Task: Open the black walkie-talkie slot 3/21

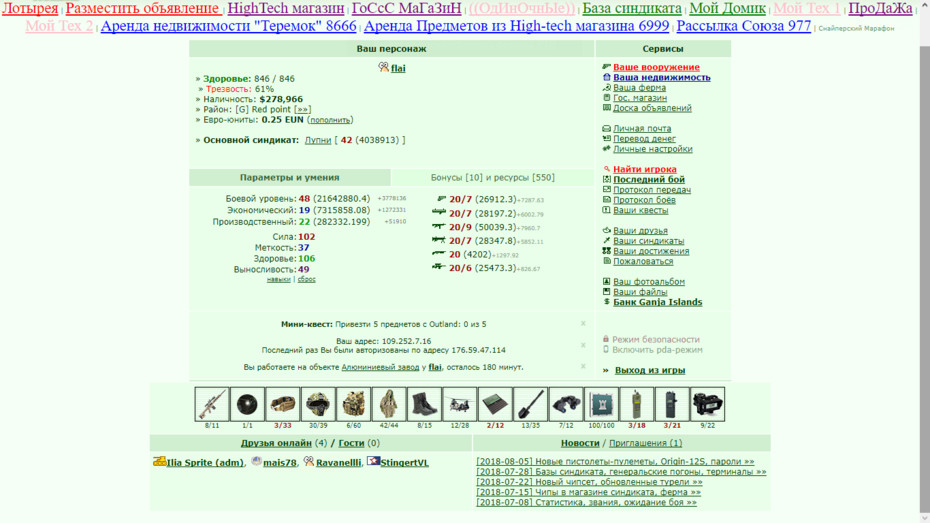Action: [672, 404]
